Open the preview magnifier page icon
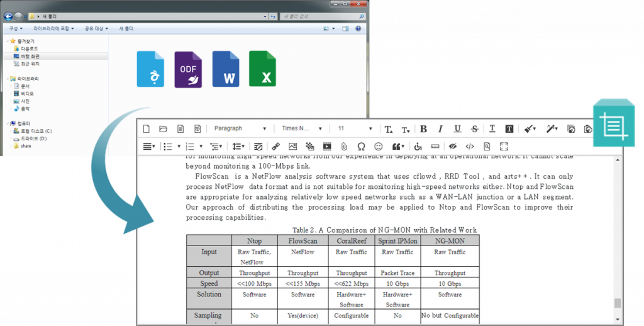The height and width of the screenshot is (326, 644). (487, 147)
